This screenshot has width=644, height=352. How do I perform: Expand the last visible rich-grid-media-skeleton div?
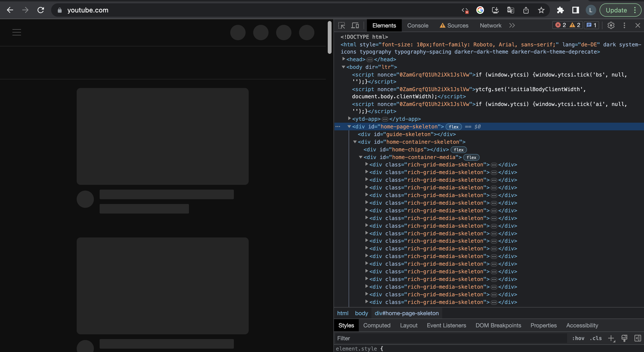tap(366, 302)
